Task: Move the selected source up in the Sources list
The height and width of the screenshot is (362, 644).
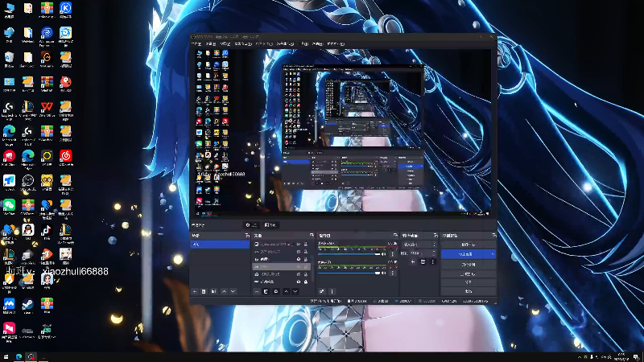Action: tap(286, 291)
